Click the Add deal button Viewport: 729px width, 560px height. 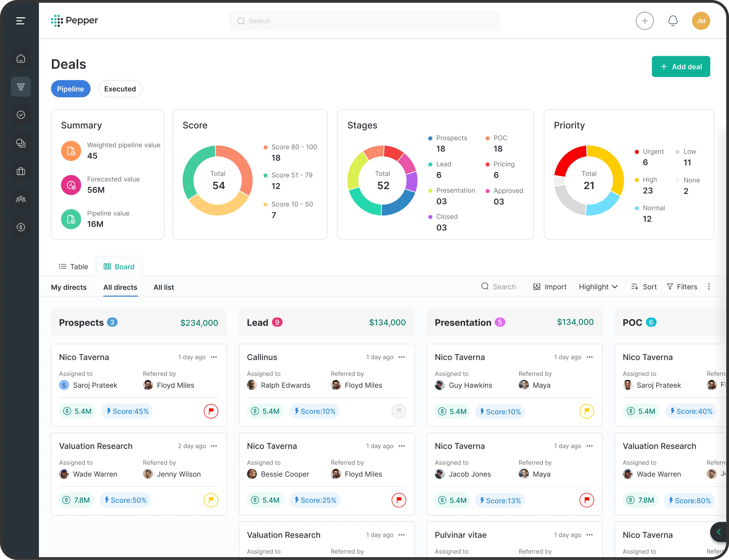(x=681, y=67)
